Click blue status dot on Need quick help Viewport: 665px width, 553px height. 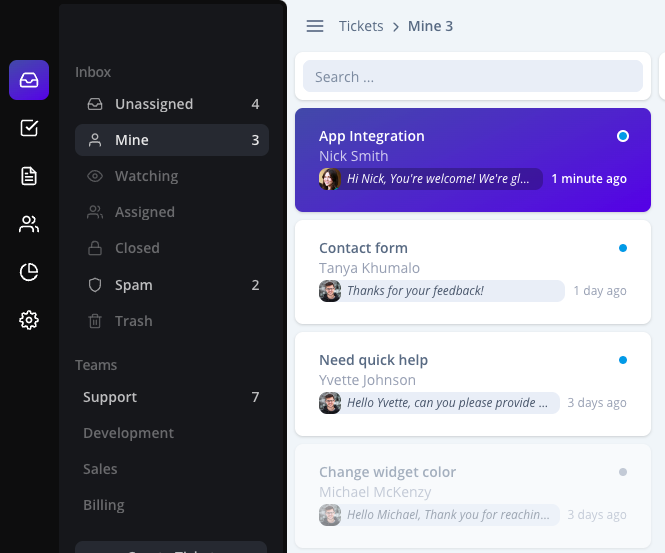click(x=623, y=360)
